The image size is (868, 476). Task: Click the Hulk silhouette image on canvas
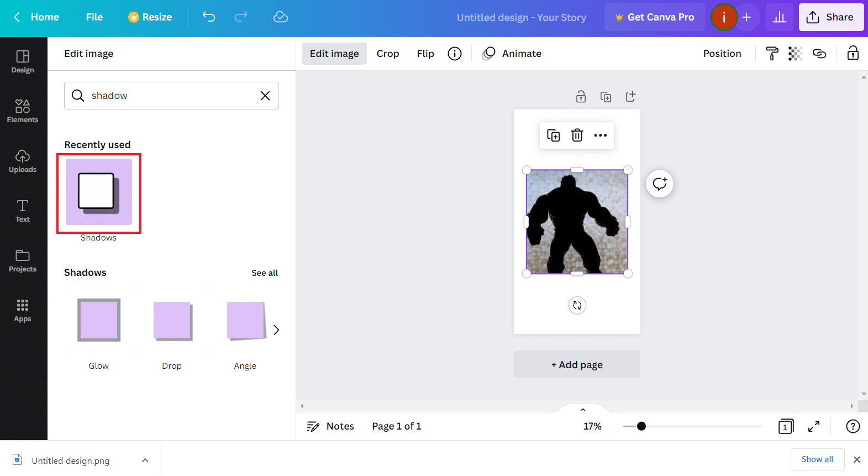tap(577, 222)
